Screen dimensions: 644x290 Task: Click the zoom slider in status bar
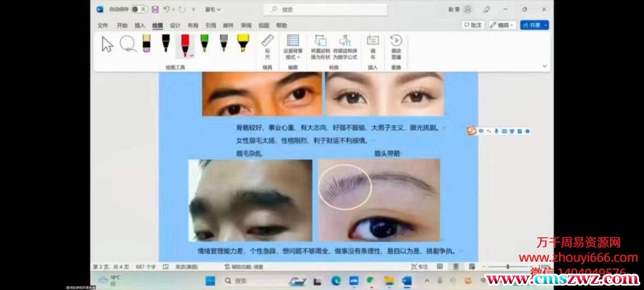507,267
